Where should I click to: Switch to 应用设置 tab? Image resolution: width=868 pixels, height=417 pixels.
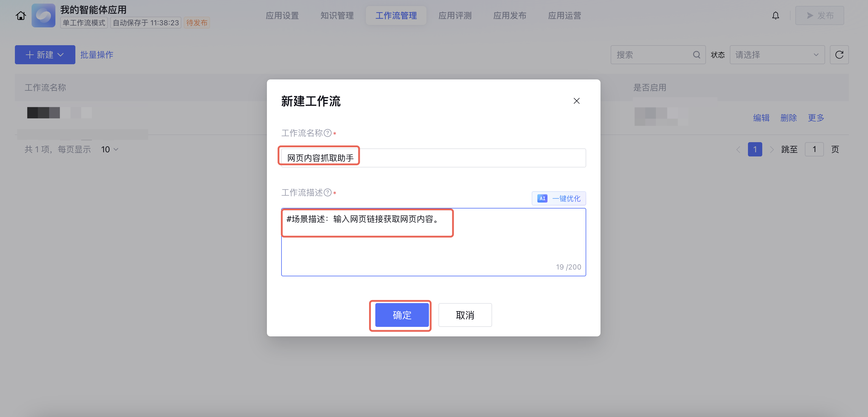click(282, 15)
